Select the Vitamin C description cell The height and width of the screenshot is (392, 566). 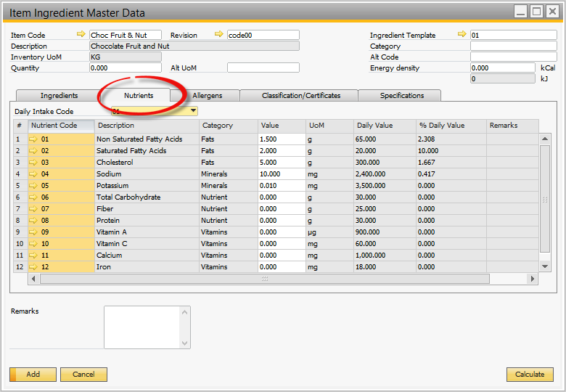tap(147, 244)
